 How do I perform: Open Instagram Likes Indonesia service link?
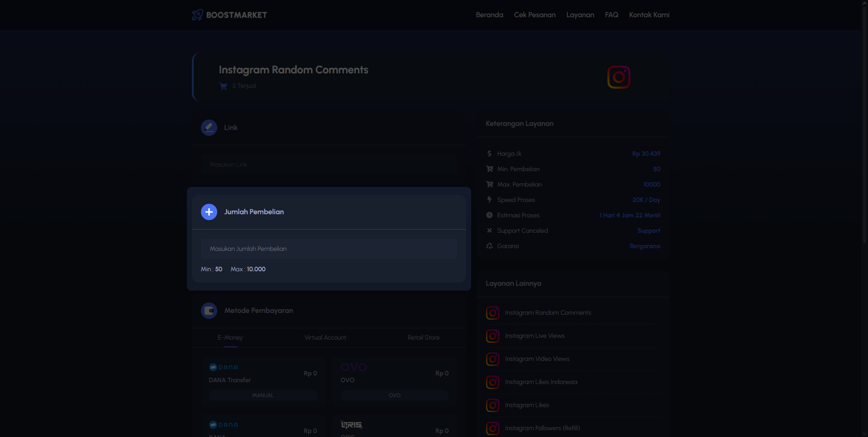point(541,382)
